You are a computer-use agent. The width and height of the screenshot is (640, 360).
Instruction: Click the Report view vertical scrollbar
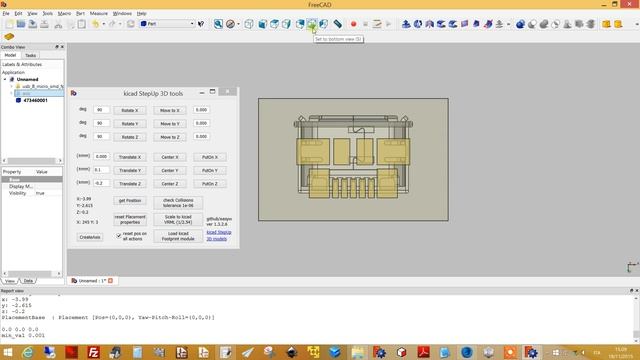(x=636, y=319)
